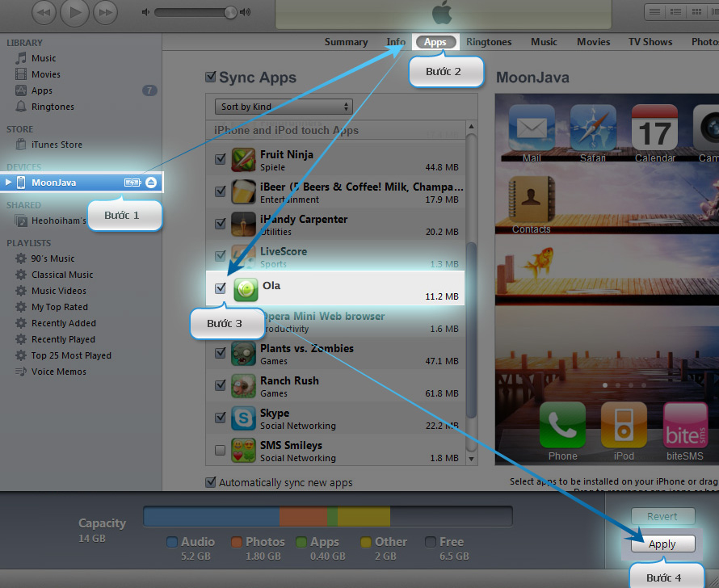Uncheck the iHandy Carpenter checkbox
The height and width of the screenshot is (588, 719).
click(220, 224)
